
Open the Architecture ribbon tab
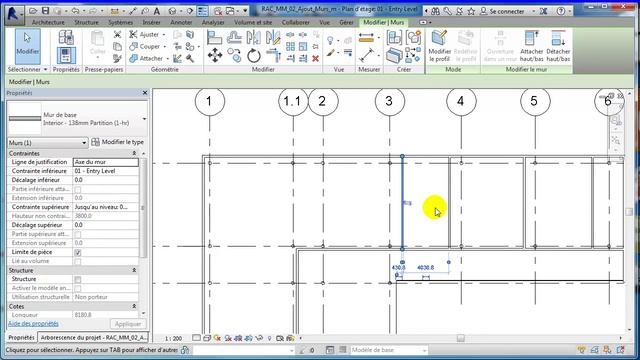(48, 22)
